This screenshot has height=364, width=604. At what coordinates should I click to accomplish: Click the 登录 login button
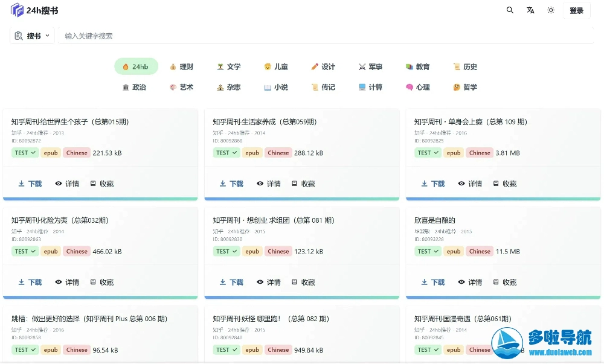[576, 10]
